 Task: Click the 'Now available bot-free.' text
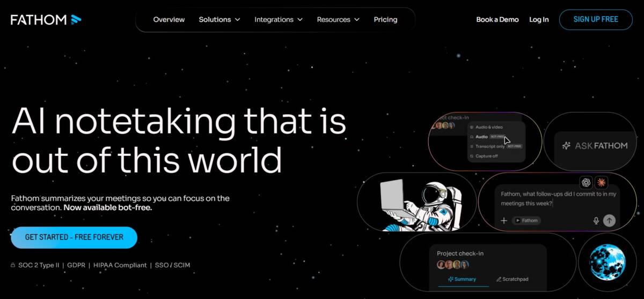[108, 207]
